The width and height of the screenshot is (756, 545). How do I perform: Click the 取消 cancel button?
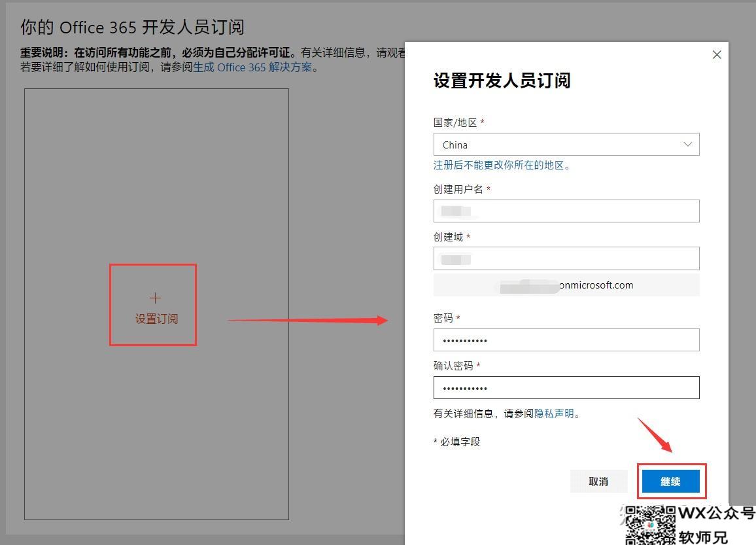click(x=598, y=482)
